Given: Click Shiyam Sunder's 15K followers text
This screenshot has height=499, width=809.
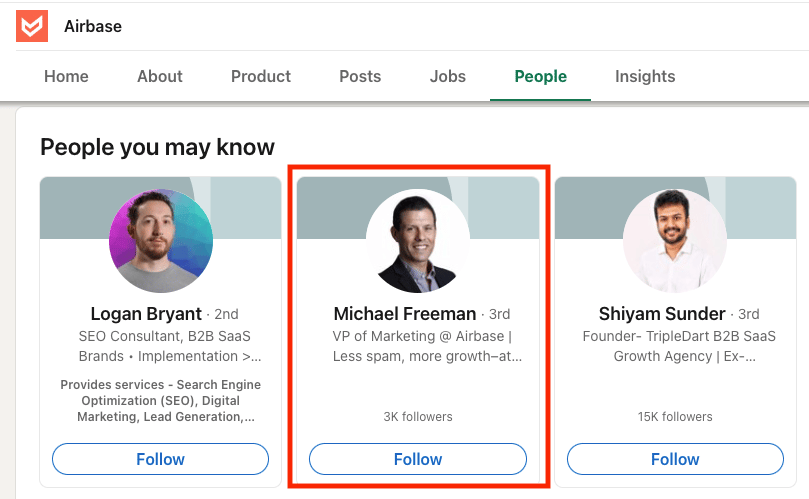Looking at the screenshot, I should click(675, 416).
